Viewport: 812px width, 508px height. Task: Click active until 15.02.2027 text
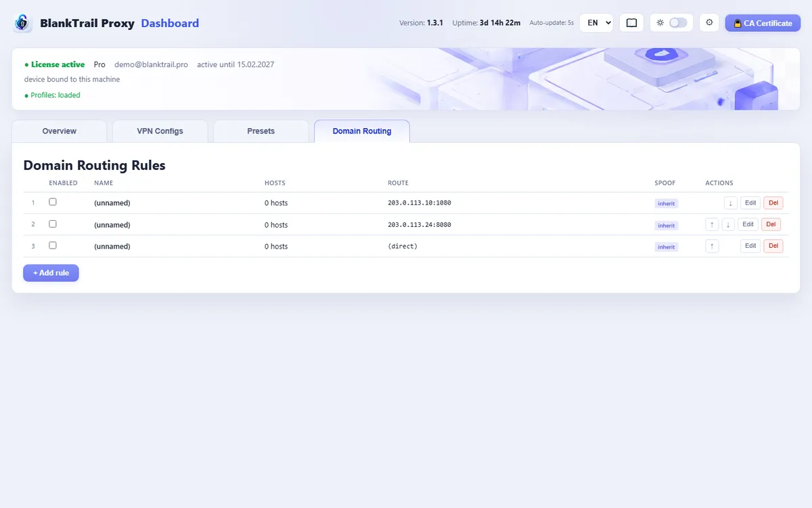pyautogui.click(x=235, y=64)
